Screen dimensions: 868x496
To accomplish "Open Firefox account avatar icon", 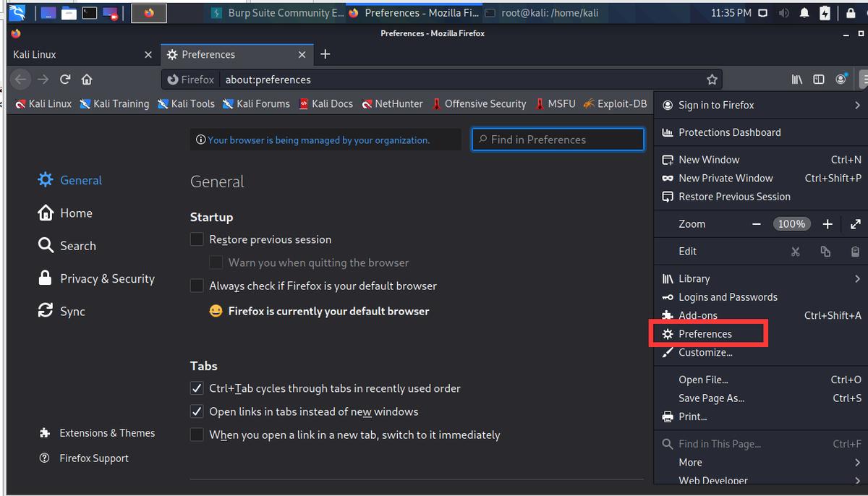I will coord(841,80).
